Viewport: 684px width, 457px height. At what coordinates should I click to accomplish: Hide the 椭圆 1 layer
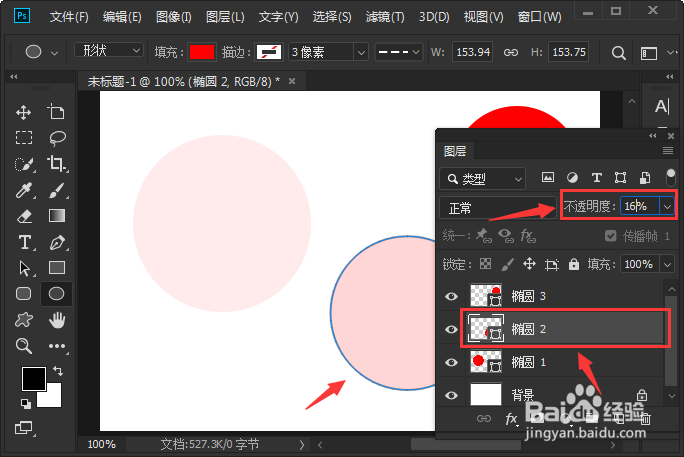pyautogui.click(x=451, y=362)
